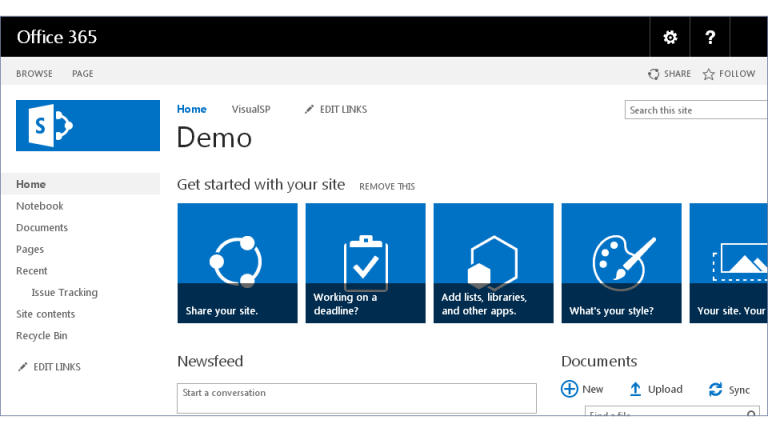Open Add lists, libraries, and other apps tile
This screenshot has width=768, height=432.
point(493,263)
